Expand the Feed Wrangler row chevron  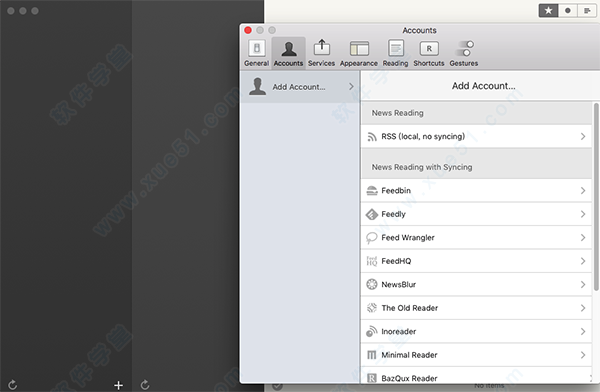[x=583, y=238]
